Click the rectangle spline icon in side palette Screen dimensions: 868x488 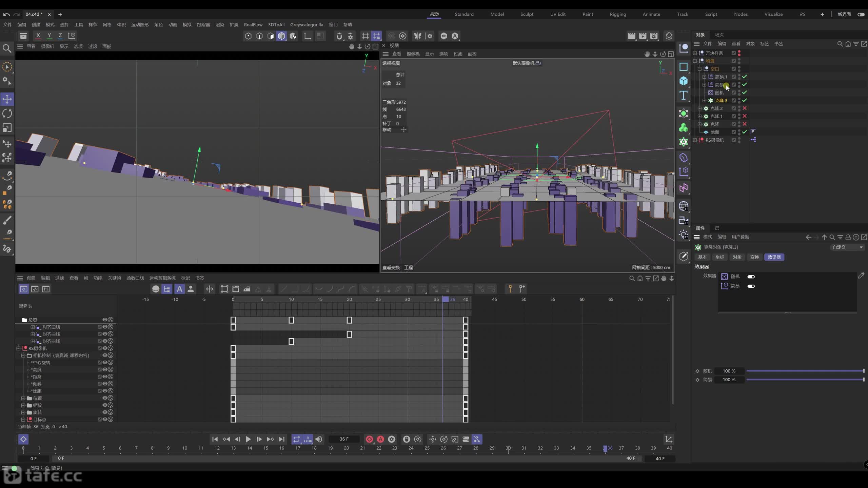pos(683,67)
